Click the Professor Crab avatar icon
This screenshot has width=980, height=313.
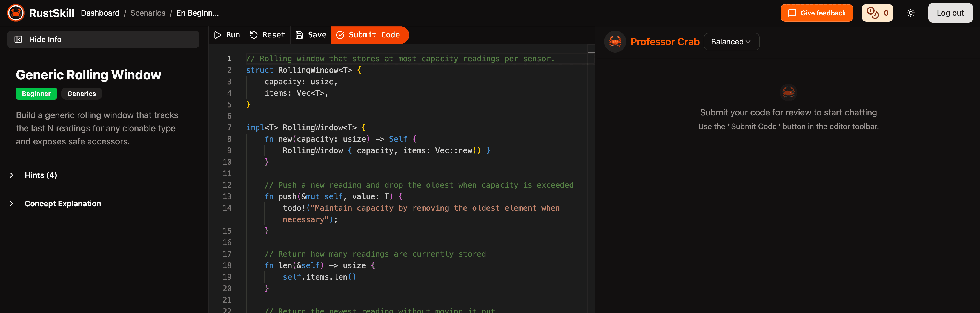point(615,41)
